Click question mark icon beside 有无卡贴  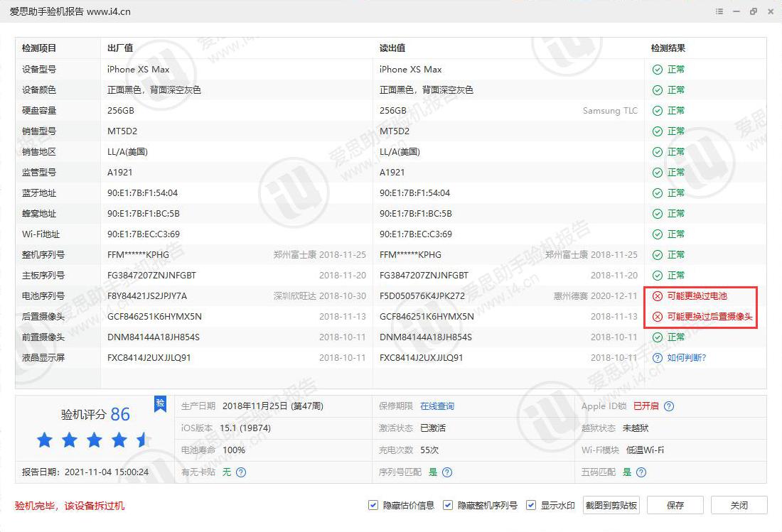pyautogui.click(x=240, y=472)
